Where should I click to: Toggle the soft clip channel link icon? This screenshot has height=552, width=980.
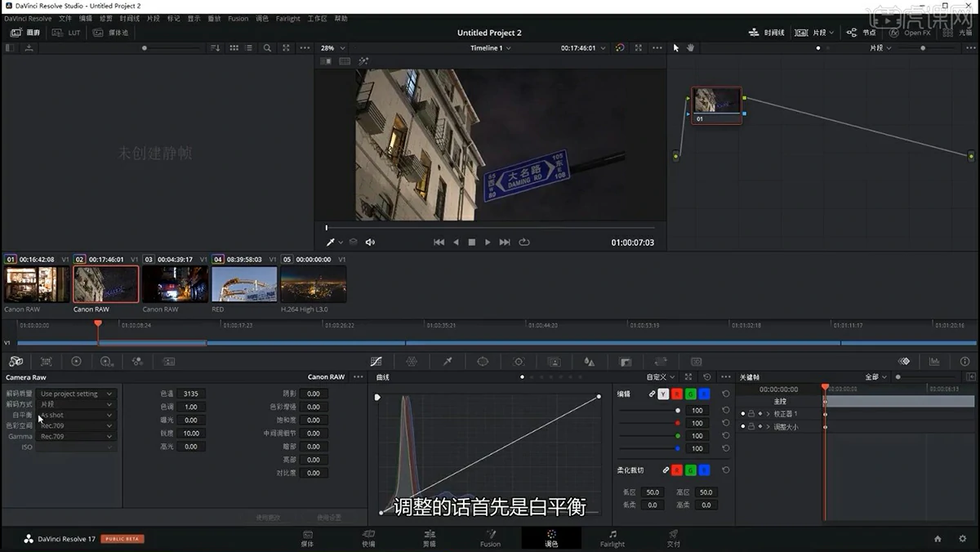666,470
